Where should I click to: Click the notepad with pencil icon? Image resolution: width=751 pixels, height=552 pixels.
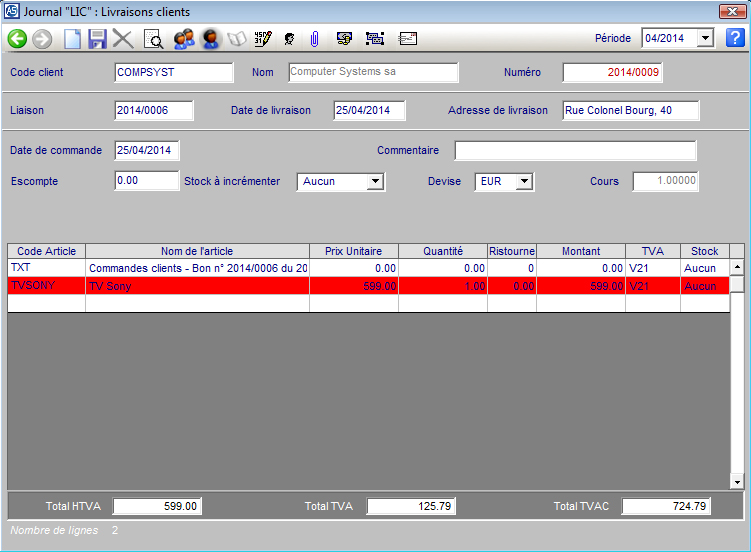[262, 39]
